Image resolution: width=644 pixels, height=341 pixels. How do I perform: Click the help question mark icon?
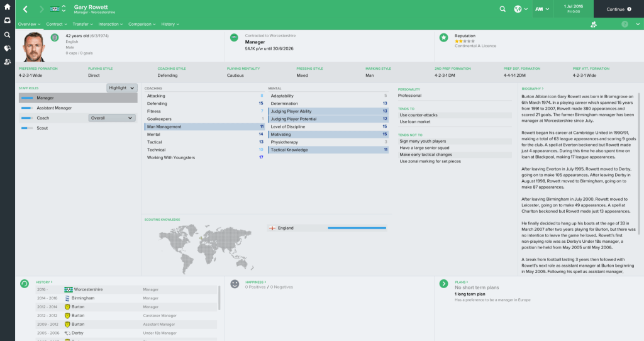[625, 24]
